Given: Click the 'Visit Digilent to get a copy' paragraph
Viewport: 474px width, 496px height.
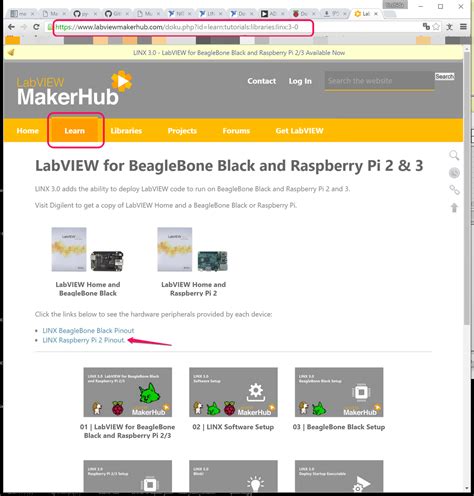Looking at the screenshot, I should 166,205.
